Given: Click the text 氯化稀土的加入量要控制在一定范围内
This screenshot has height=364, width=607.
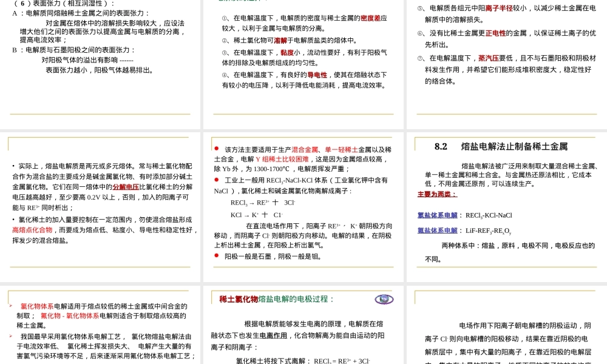Looking at the screenshot, I should 75,220.
